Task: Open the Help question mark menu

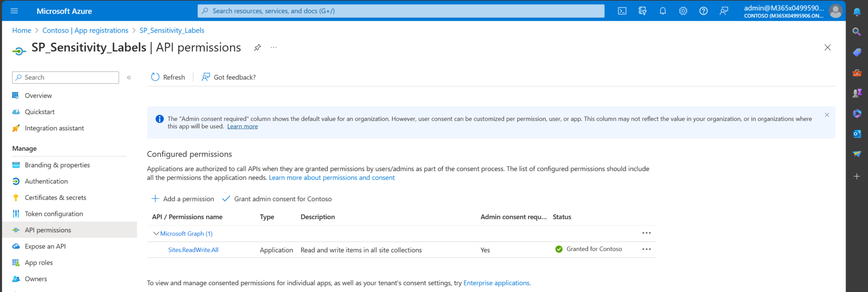Action: pos(704,11)
